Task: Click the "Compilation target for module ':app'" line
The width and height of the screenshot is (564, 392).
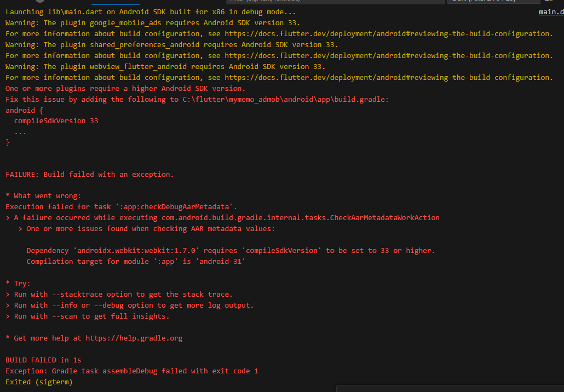Action: coord(136,262)
